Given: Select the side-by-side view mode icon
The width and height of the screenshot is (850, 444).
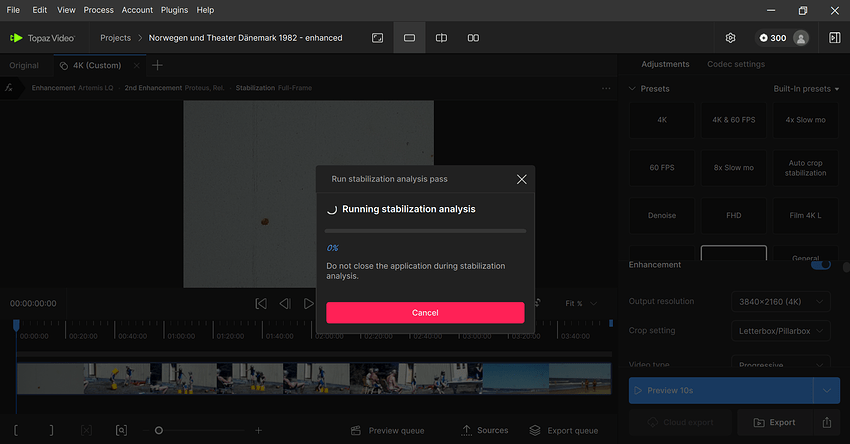Looking at the screenshot, I should tap(473, 38).
